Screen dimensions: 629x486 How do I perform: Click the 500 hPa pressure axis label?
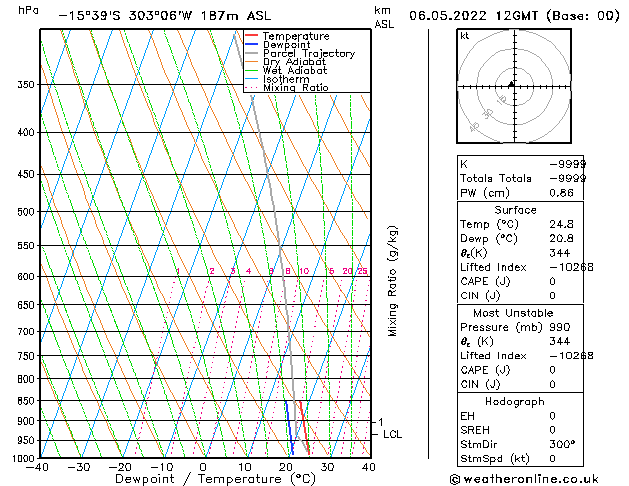pos(26,212)
